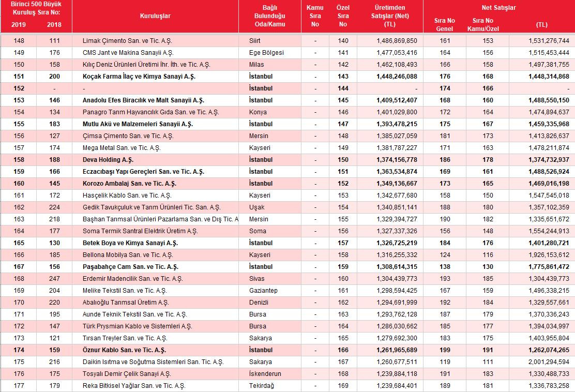Viewport: 575px width, 392px height.
Task: Click production sales value 1,239,684,401
Action: coord(397,386)
